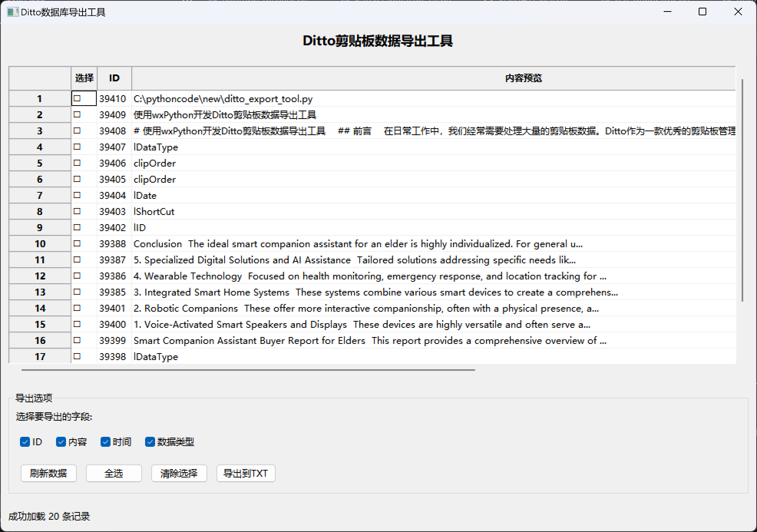Click the Smart Companion Assistant Buyer Report cell
The width and height of the screenshot is (757, 532).
point(434,340)
